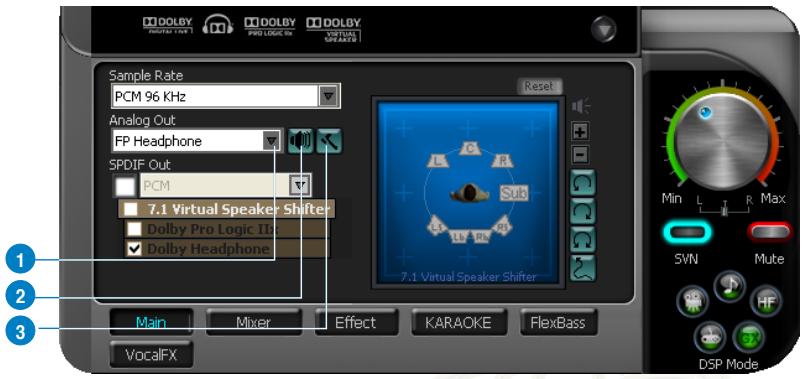
Task: Switch to the VocalFX tab
Action: (151, 354)
